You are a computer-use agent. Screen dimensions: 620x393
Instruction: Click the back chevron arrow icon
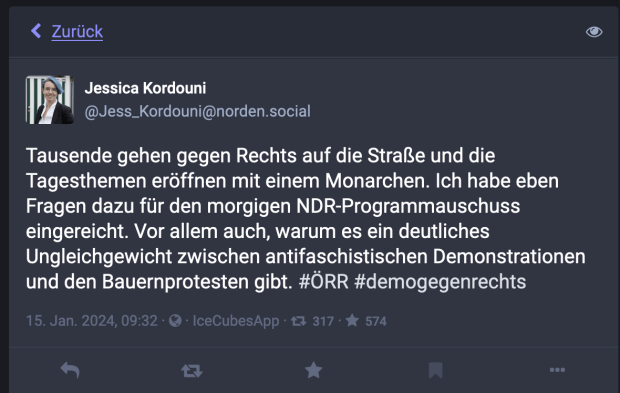pyautogui.click(x=36, y=31)
